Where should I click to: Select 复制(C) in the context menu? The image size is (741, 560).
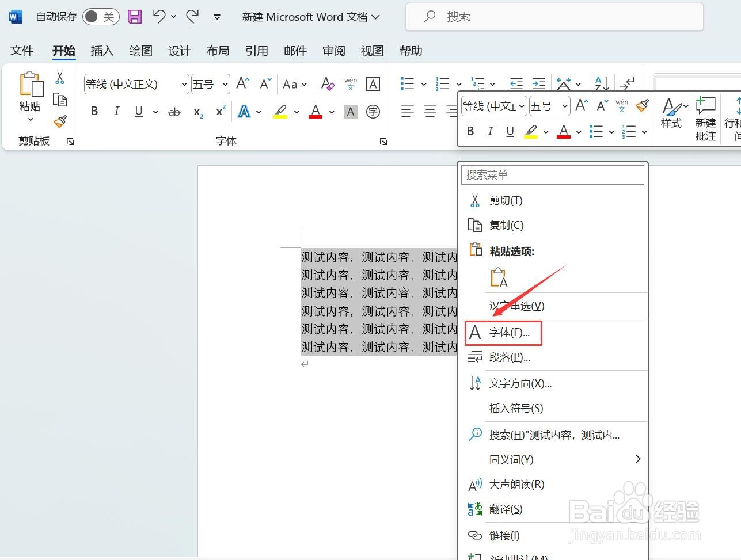pyautogui.click(x=506, y=224)
